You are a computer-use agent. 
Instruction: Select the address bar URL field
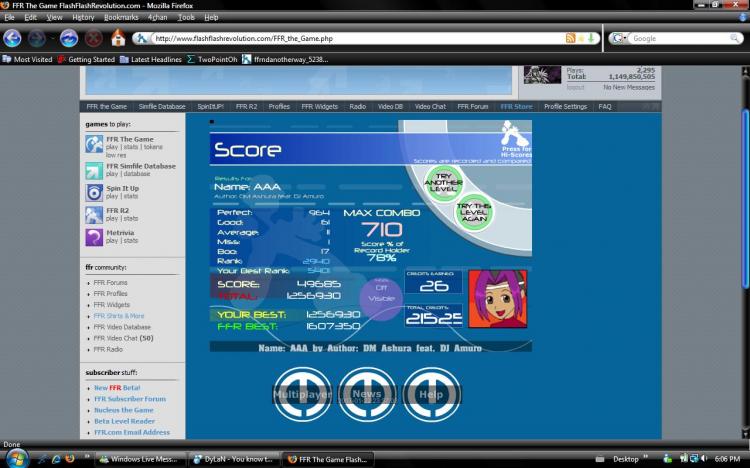coord(356,38)
